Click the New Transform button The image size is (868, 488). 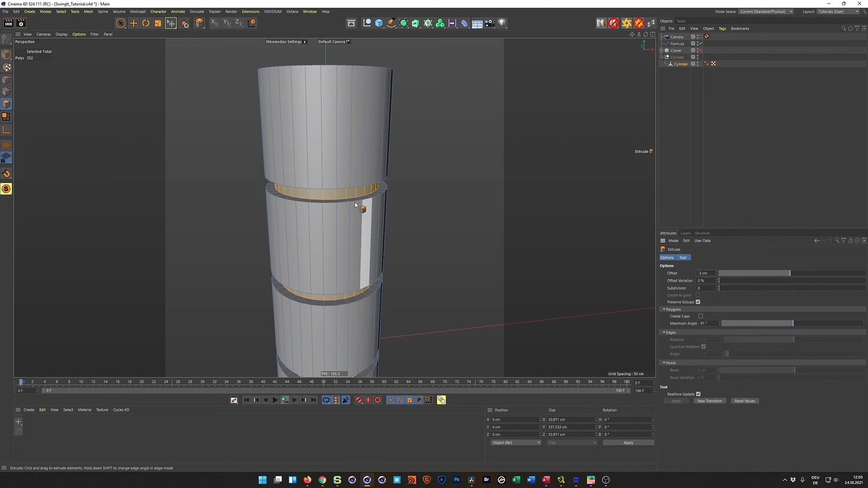709,401
